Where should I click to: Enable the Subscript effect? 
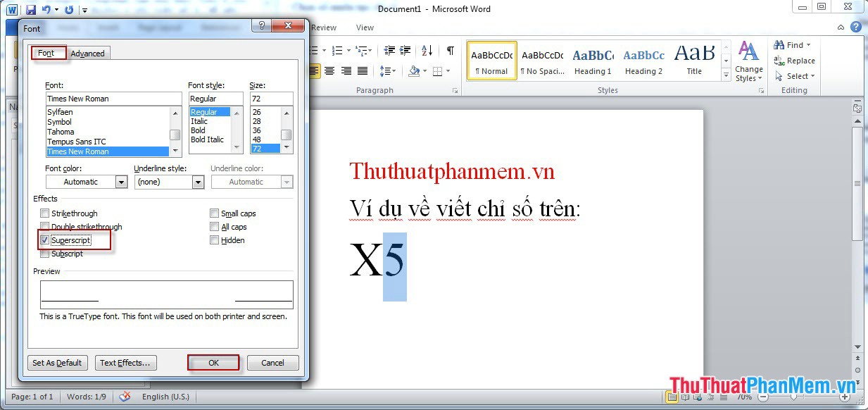(44, 254)
